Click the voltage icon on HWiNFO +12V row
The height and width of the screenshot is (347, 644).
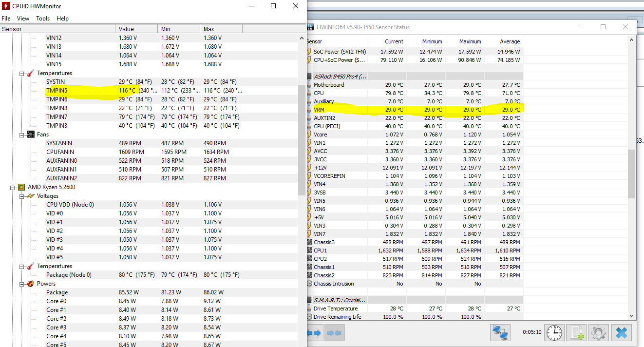(309, 168)
